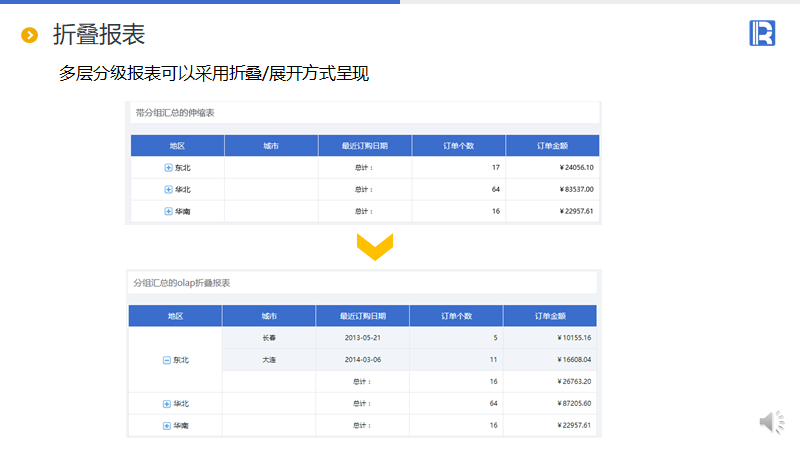Click 订单个数 header in upper table
Screen dimensions: 800x450
[x=457, y=146]
